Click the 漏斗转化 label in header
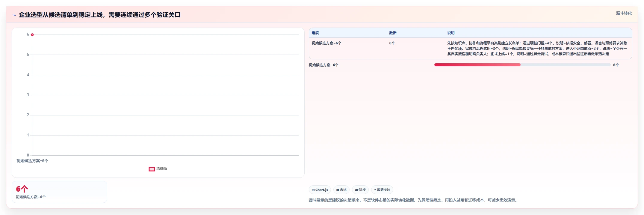The image size is (644, 215). [624, 13]
